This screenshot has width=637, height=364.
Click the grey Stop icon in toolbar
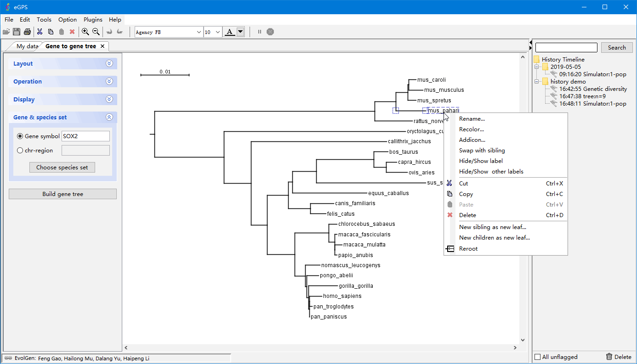270,32
